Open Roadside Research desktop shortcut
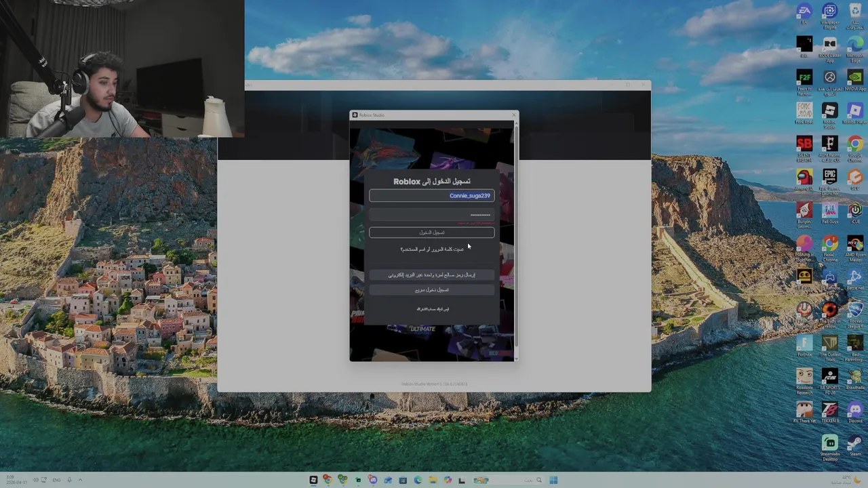 [804, 381]
